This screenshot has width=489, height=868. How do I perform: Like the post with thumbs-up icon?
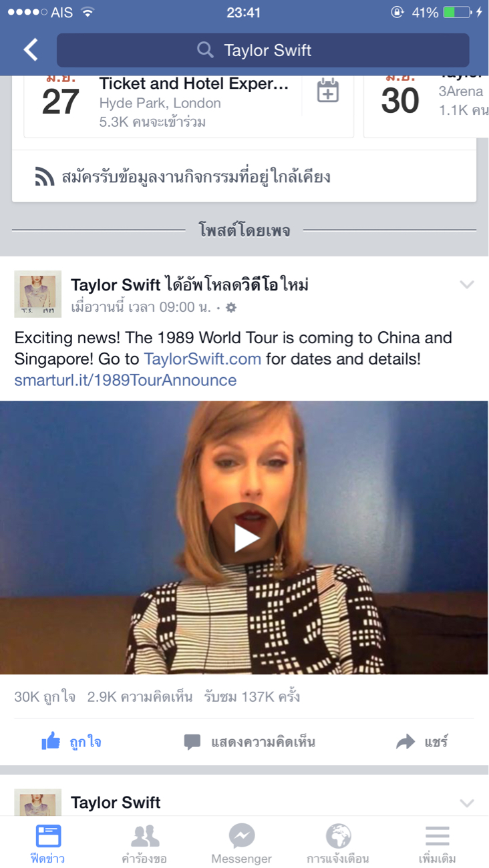[51, 741]
